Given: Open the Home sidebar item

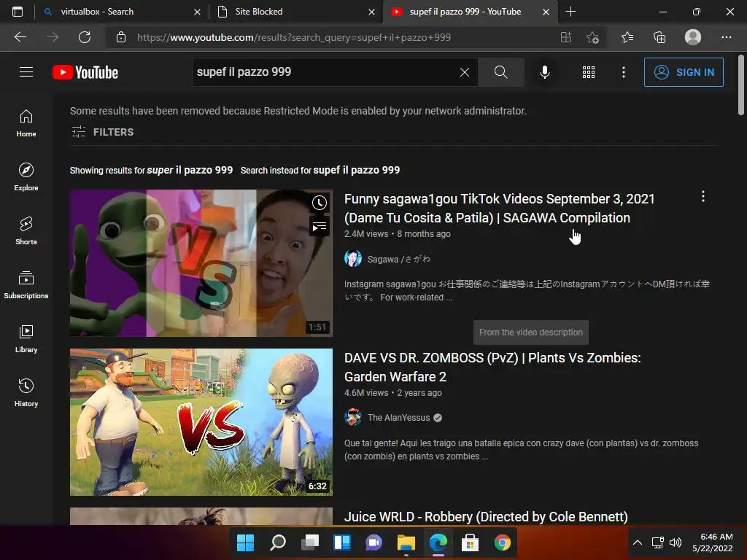Looking at the screenshot, I should point(26,123).
